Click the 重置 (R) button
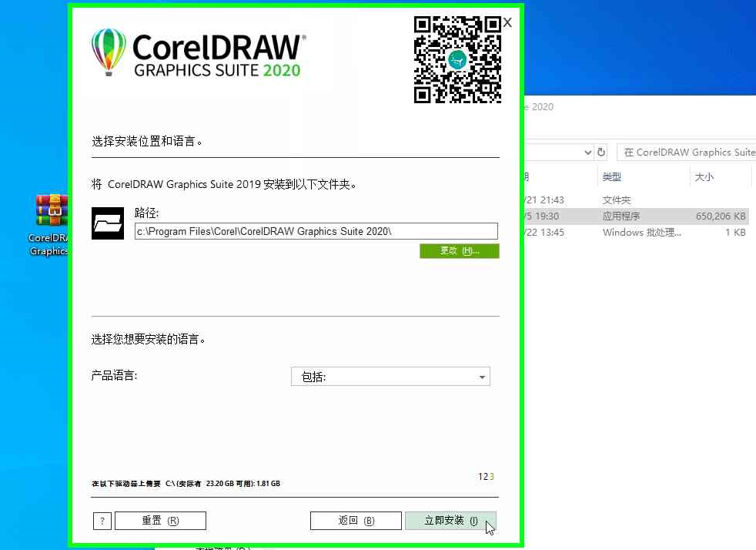This screenshot has height=550, width=756. click(x=161, y=521)
